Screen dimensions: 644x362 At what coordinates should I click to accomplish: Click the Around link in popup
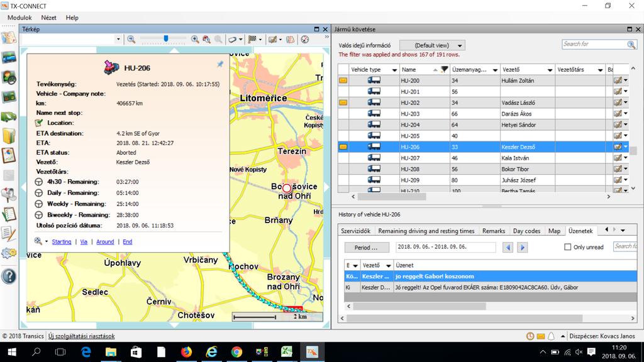(105, 242)
